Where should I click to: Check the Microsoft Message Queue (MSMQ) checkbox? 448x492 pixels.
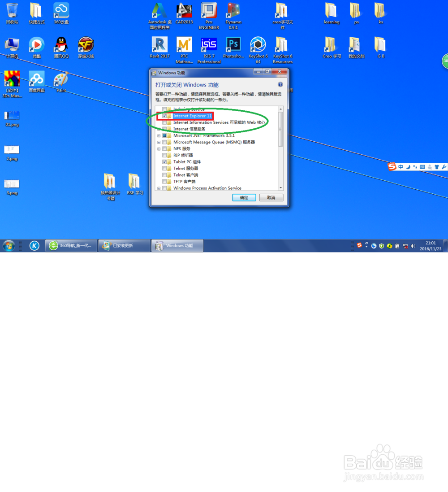coord(164,142)
